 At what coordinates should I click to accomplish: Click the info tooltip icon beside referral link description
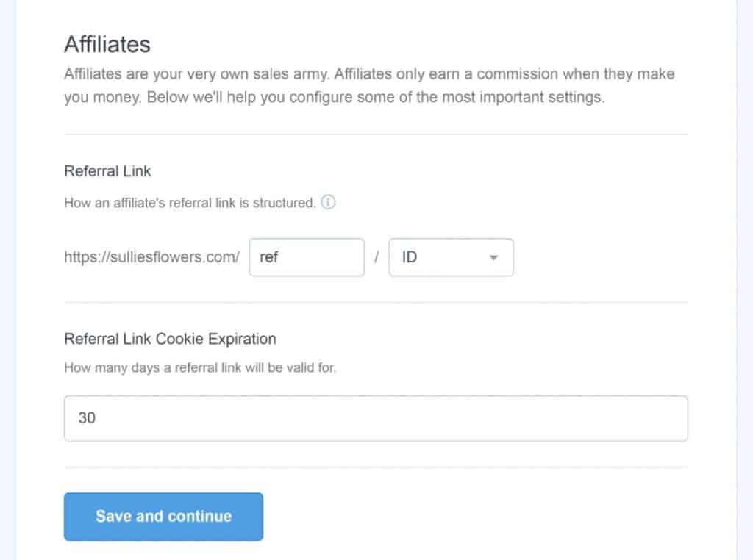click(329, 202)
